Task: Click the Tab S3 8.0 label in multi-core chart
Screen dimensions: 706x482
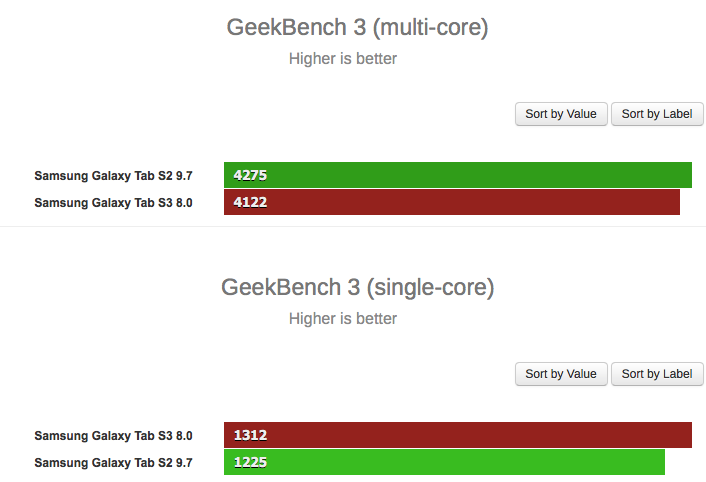Action: pyautogui.click(x=113, y=202)
